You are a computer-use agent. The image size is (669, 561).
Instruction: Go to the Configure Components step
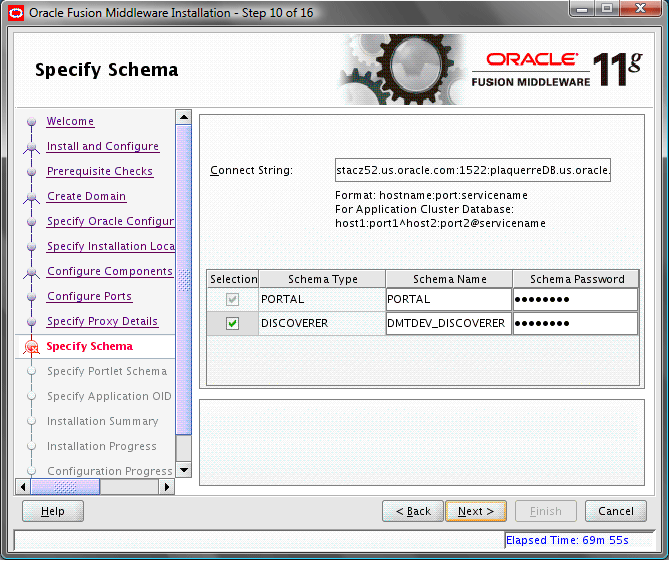tap(110, 271)
